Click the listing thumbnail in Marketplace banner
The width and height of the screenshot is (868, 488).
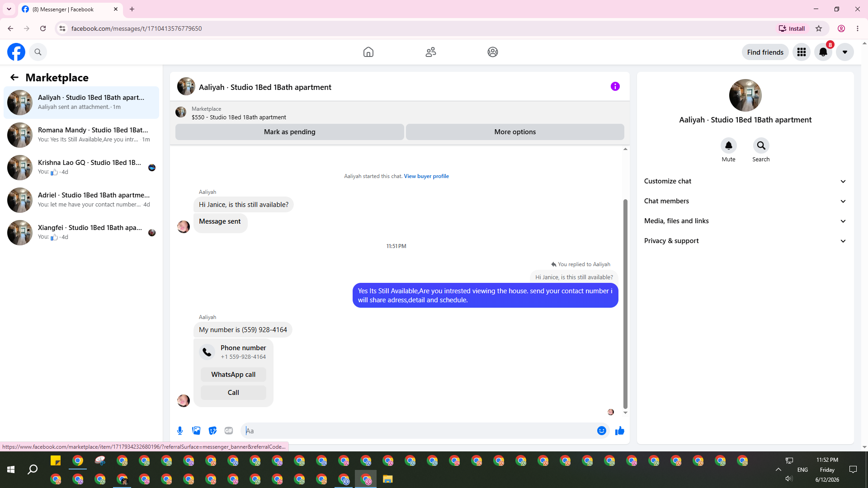coord(181,112)
